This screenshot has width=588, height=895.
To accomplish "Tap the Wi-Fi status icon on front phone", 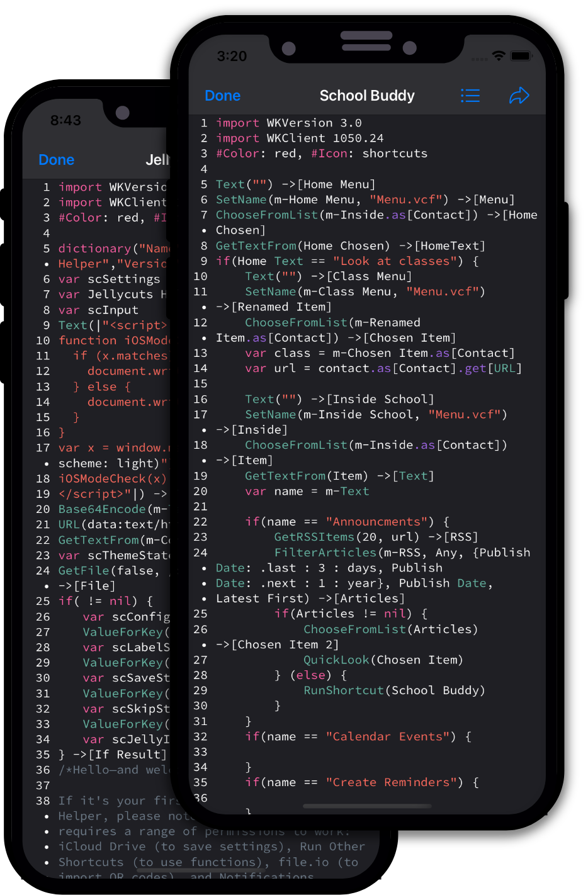I will 499,56.
